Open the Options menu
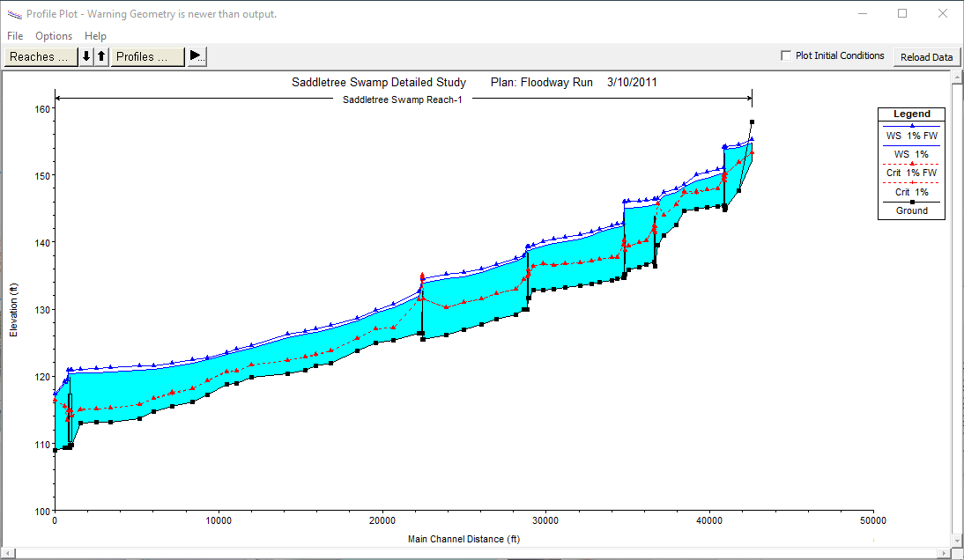The width and height of the screenshot is (964, 560). point(54,36)
